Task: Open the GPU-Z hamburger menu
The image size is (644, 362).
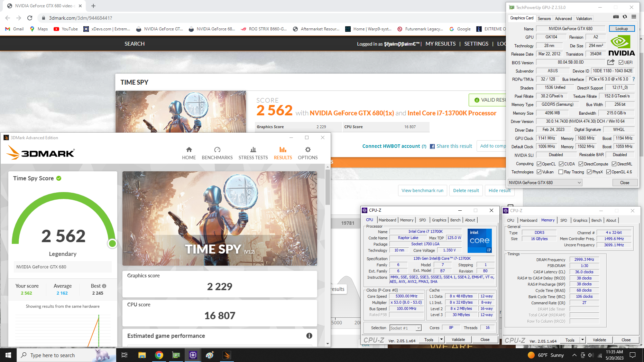Action: (x=634, y=17)
